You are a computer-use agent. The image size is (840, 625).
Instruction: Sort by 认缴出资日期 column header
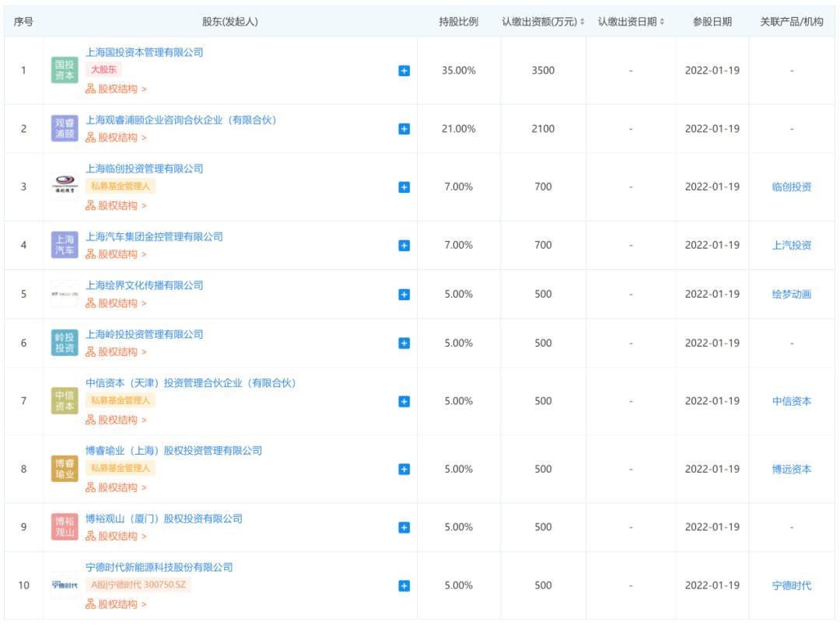click(631, 22)
